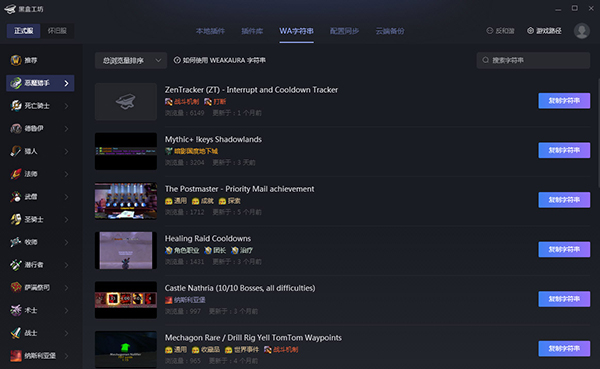Image resolution: width=600 pixels, height=369 pixels.
Task: Open the 配置同步 tab
Action: coord(344,31)
